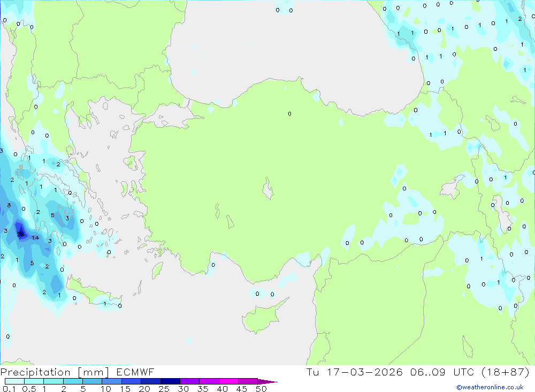Click the "29" precipitation value on map
The image size is (535, 392).
(x=20, y=234)
